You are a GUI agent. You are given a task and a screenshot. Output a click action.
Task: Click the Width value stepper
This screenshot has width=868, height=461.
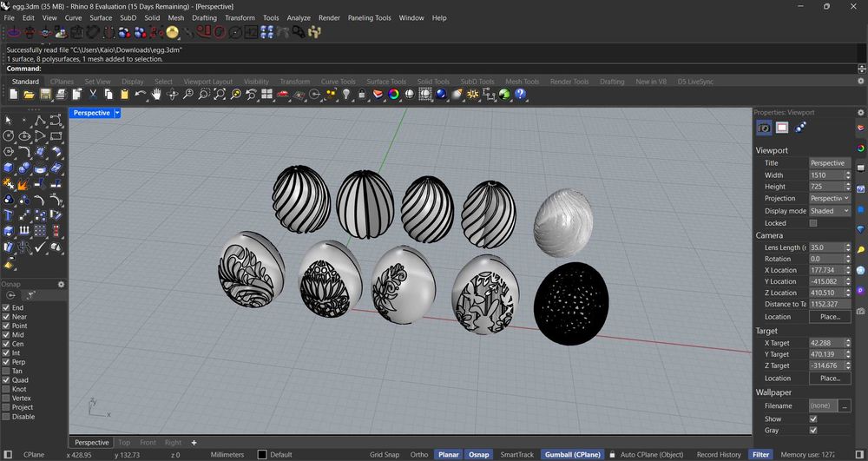click(x=847, y=175)
